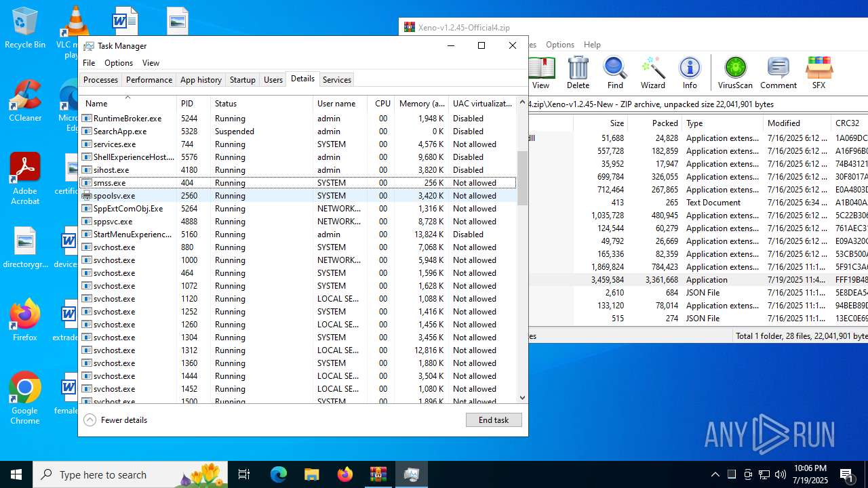Launch Google Chrome from the desktop
The width and height of the screenshot is (868, 488).
(25, 398)
